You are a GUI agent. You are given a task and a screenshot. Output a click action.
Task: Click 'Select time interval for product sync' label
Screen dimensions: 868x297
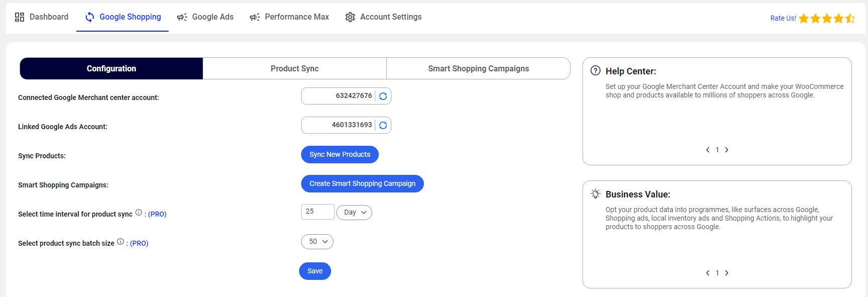75,214
